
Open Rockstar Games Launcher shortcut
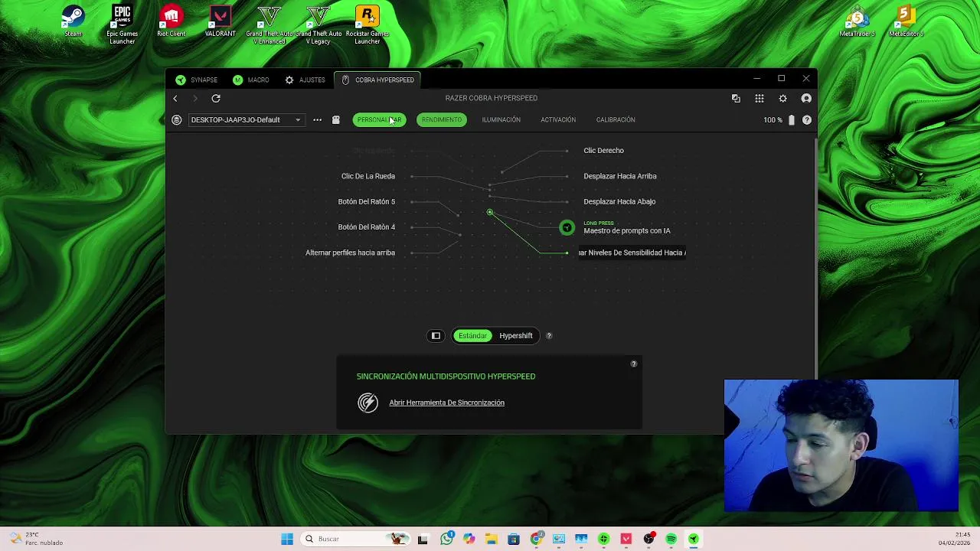[367, 24]
